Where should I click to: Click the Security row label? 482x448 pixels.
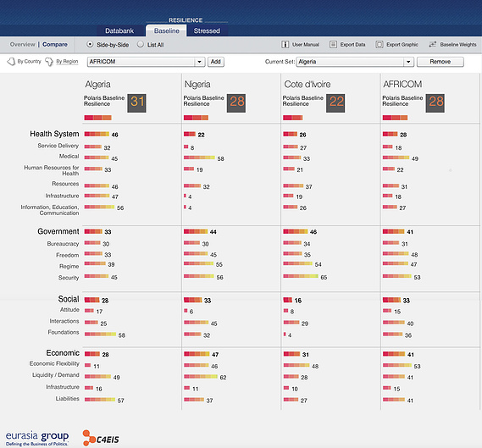pos(69,278)
